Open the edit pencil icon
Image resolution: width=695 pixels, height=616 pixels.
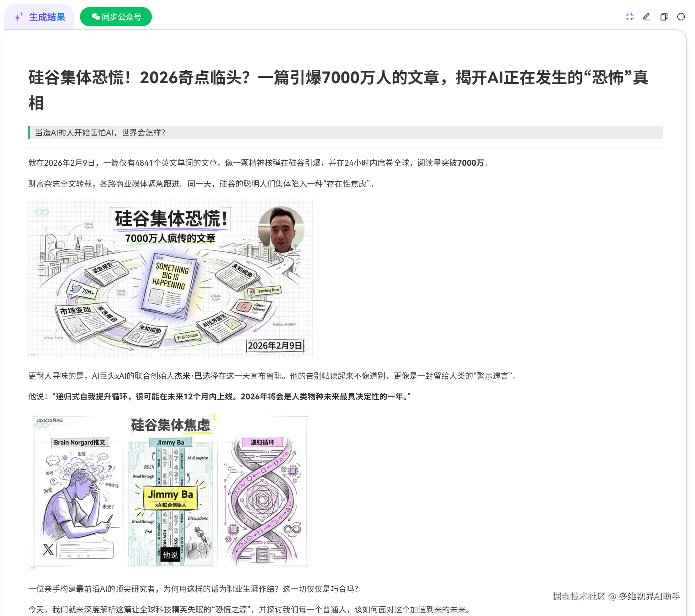click(x=647, y=17)
